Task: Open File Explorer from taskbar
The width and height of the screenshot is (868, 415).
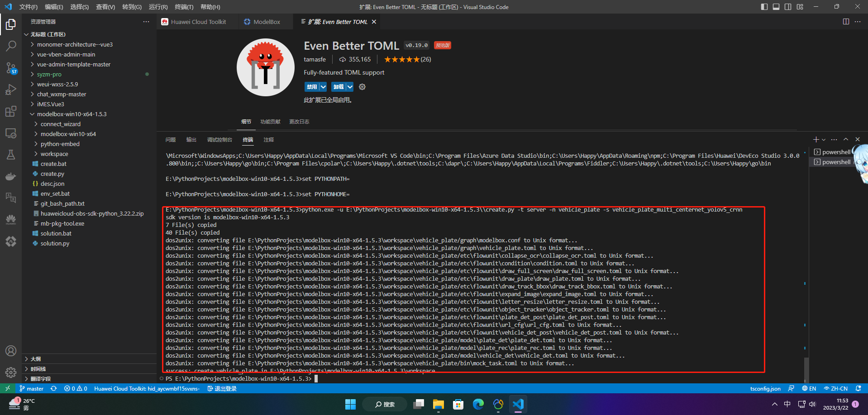Action: (x=439, y=404)
